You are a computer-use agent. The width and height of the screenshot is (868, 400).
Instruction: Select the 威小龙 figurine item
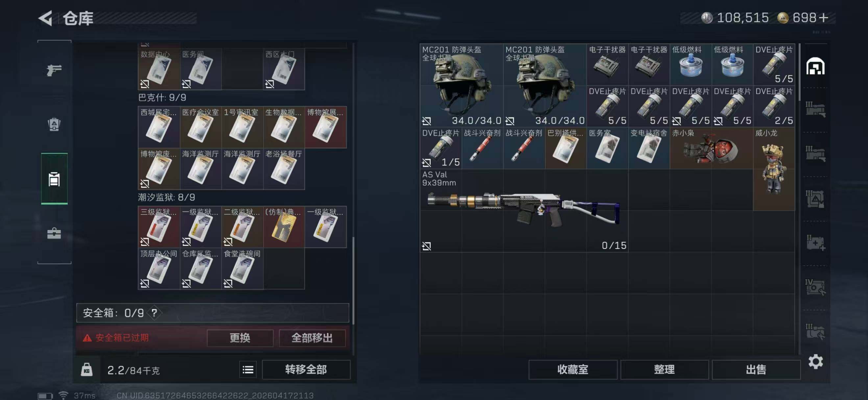point(774,169)
